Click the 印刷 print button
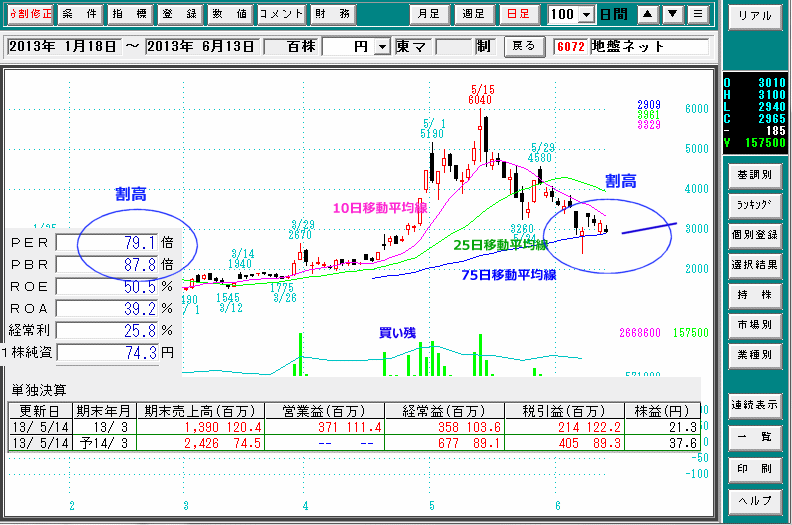This screenshot has height=525, width=792. coord(755,469)
